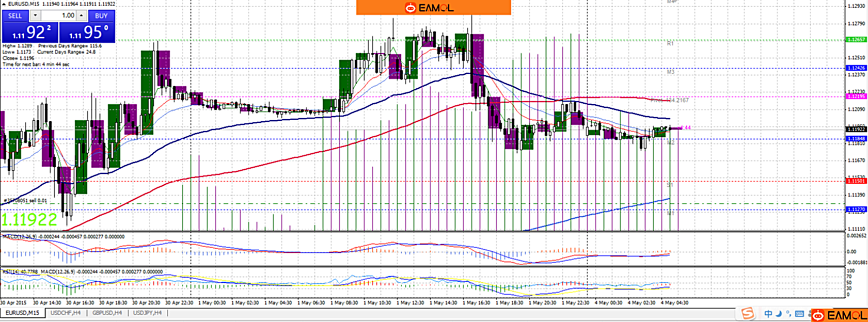Increase lot volume with the up arrow

[x=81, y=15]
